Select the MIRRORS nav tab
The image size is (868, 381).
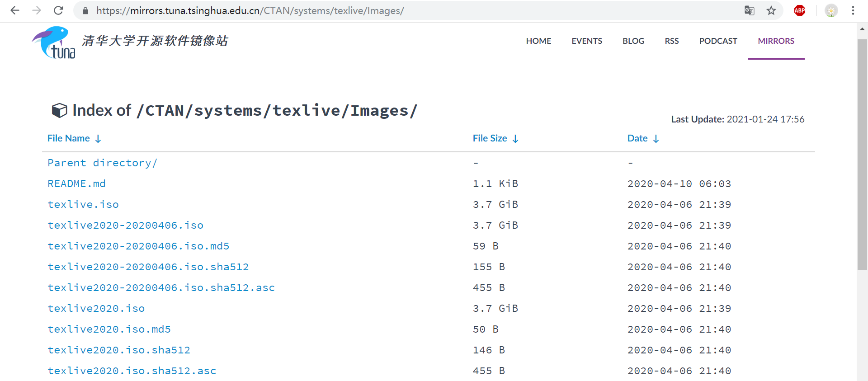776,41
